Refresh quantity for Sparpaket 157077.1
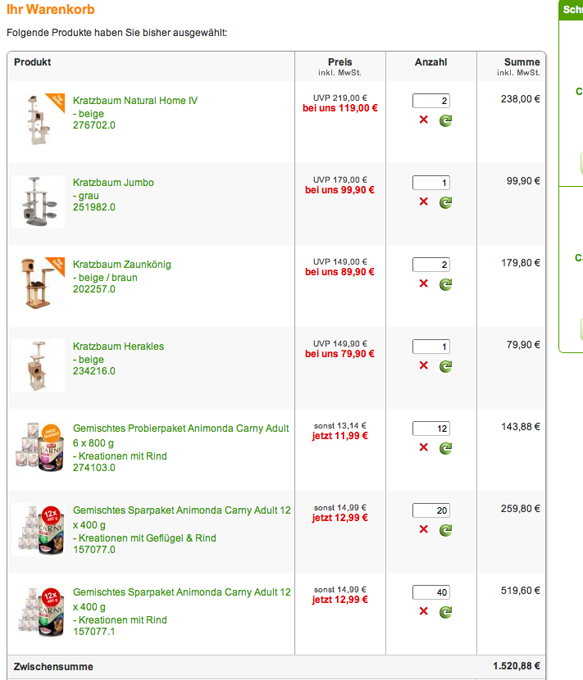The height and width of the screenshot is (680, 583). 445,612
